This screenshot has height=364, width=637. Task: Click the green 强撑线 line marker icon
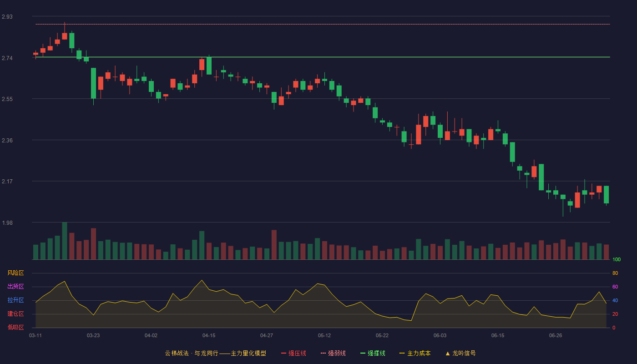click(x=363, y=353)
